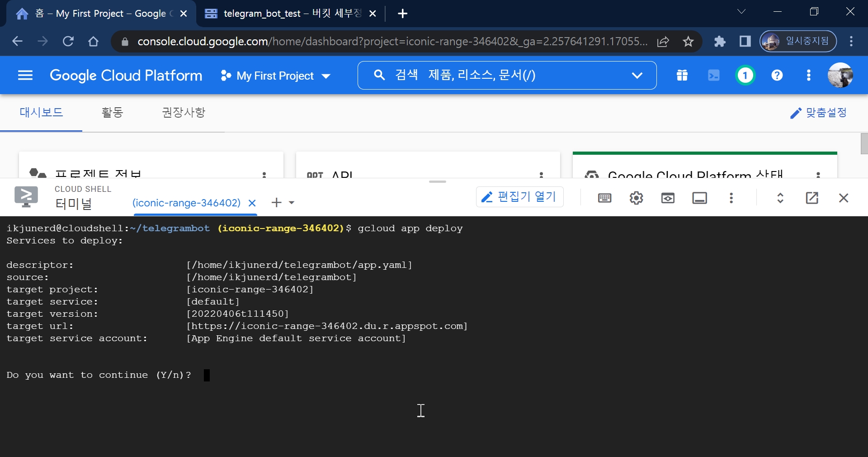Go forward in browser history
The height and width of the screenshot is (457, 868).
42,42
